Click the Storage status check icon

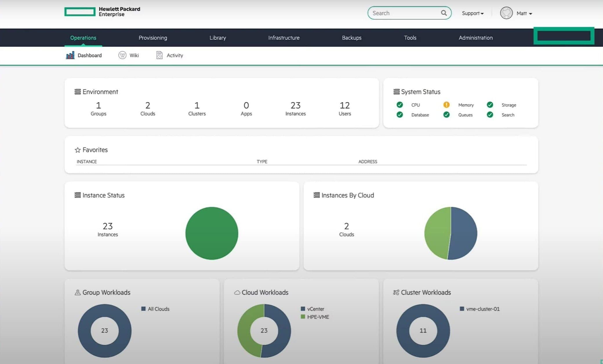click(x=490, y=105)
